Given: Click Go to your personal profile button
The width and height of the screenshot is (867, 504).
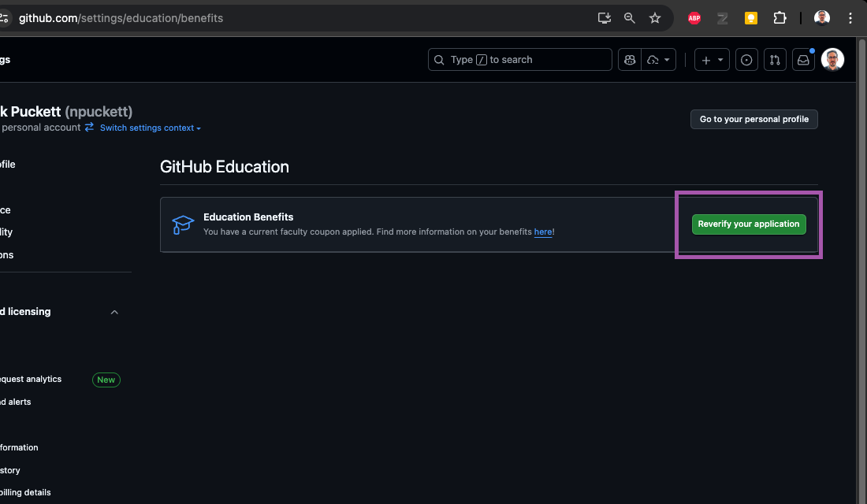Looking at the screenshot, I should pos(754,120).
